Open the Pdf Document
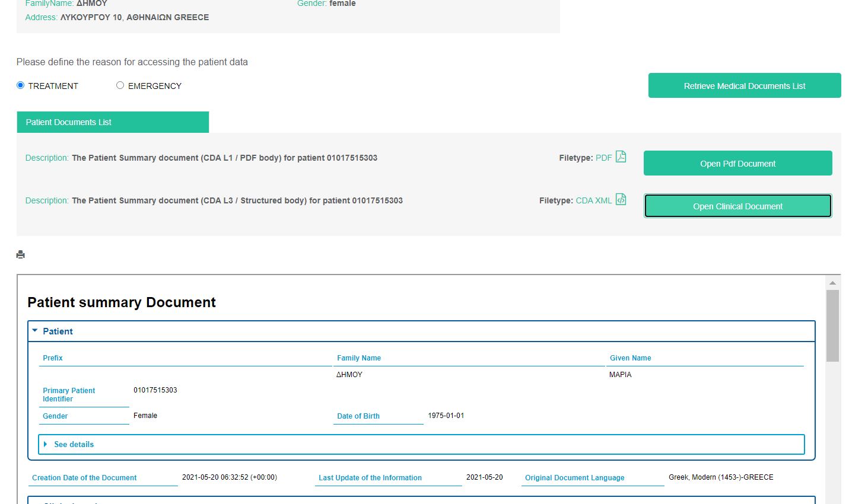849x504 pixels. pos(737,164)
